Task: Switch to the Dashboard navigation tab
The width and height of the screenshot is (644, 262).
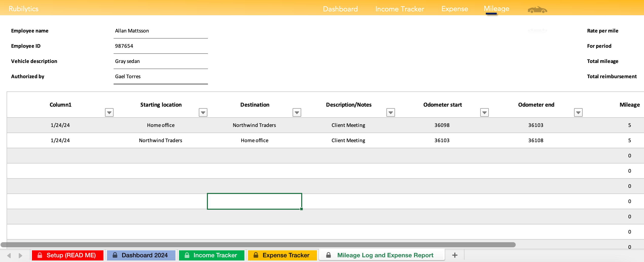Action: point(340,9)
